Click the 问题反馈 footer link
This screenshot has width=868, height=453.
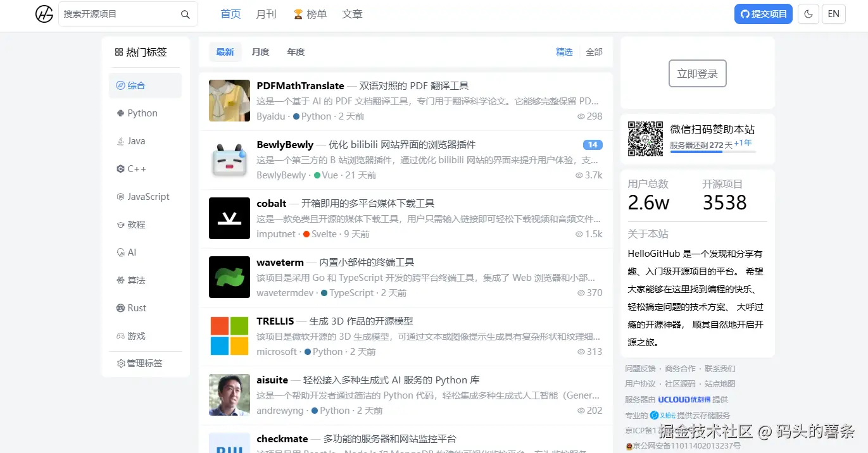coord(640,368)
